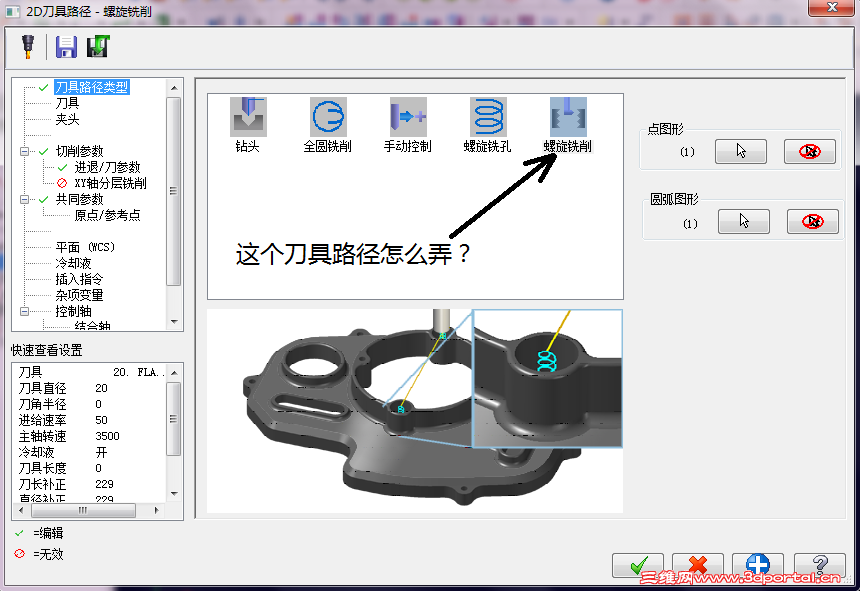The image size is (860, 591).
Task: Select the 螺旋铣削 thread mill toolpath
Action: click(x=568, y=125)
